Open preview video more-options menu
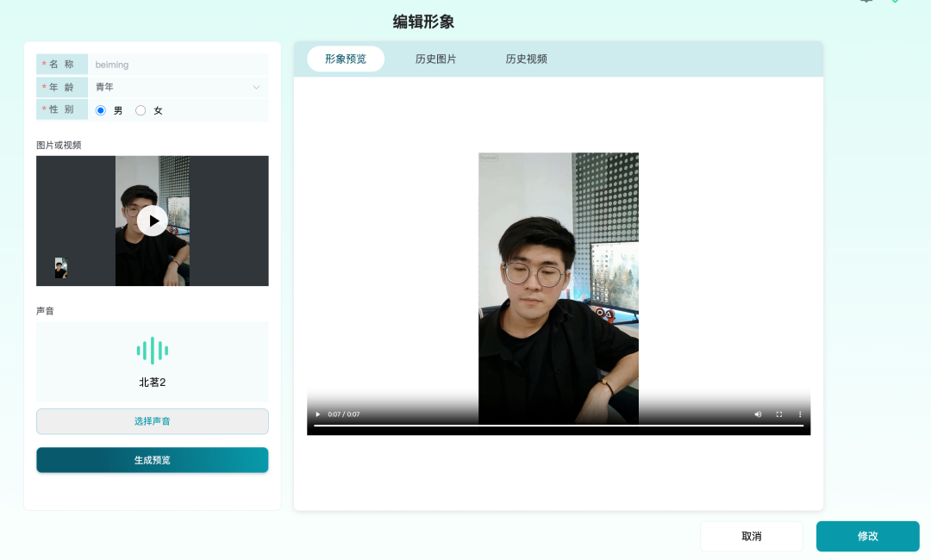This screenshot has width=931, height=560. (x=800, y=414)
